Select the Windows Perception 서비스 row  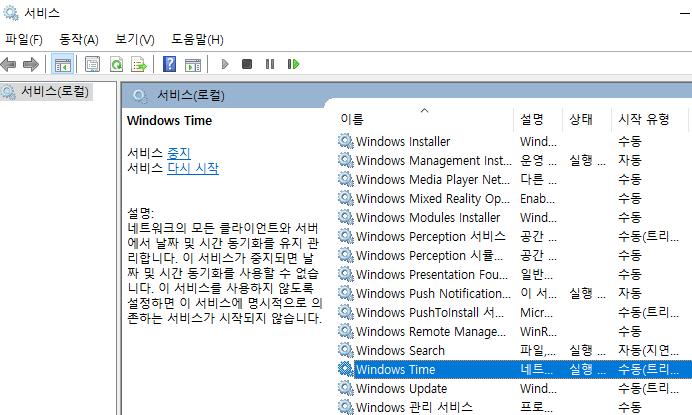[x=515, y=237]
